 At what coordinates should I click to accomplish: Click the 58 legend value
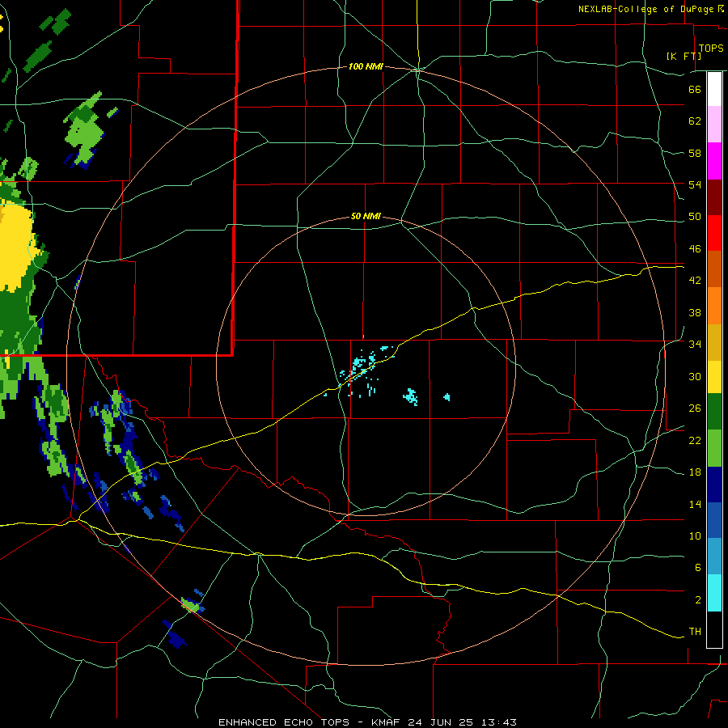[x=695, y=153]
